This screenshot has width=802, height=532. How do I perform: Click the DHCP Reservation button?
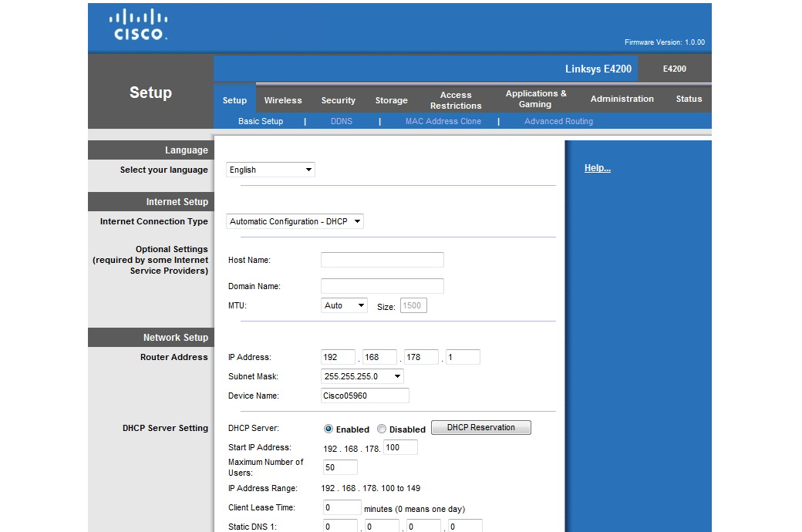click(480, 427)
